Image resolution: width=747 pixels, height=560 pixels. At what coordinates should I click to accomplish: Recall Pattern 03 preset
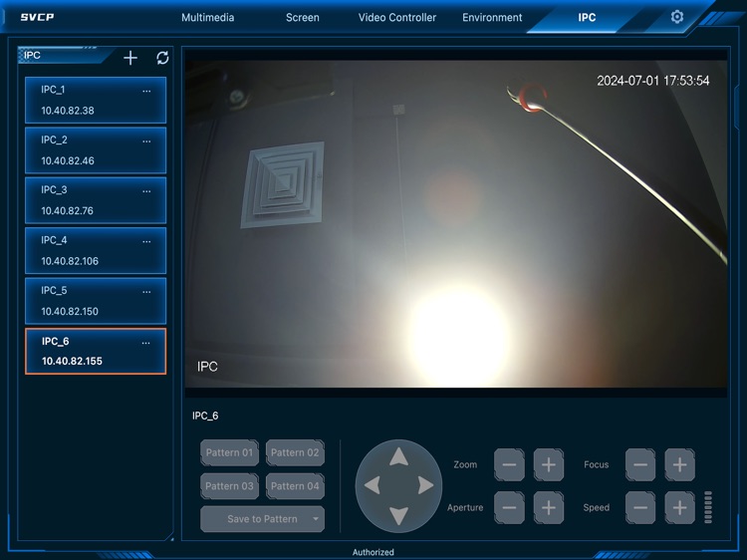tap(229, 486)
